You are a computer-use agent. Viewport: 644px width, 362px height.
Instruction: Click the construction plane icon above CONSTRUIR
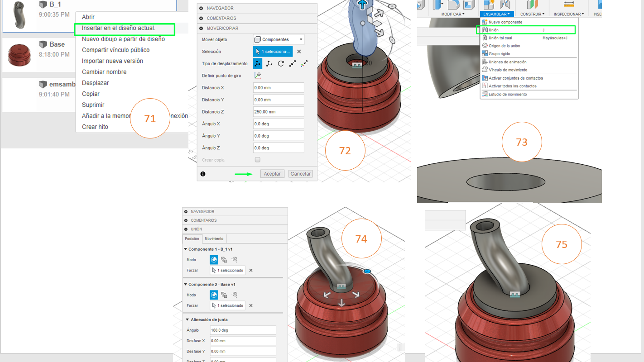coord(532,4)
